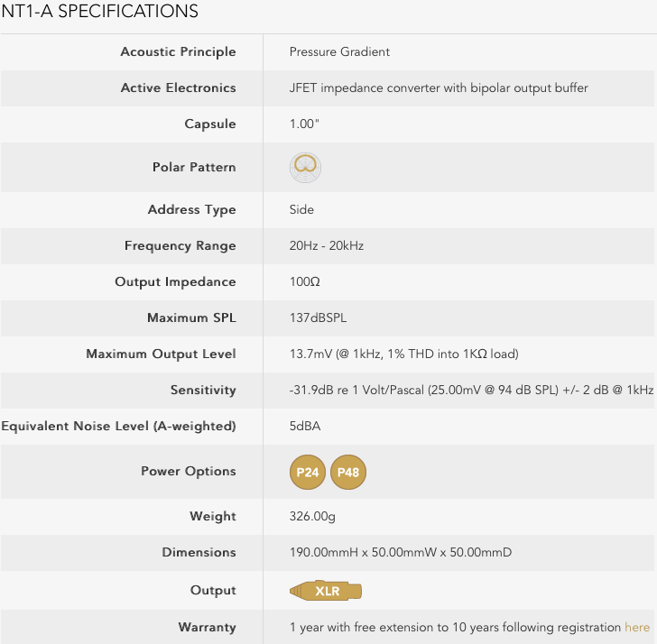The width and height of the screenshot is (657, 644).
Task: Click the 137dBSPL maximum SPL value
Action: 318,318
